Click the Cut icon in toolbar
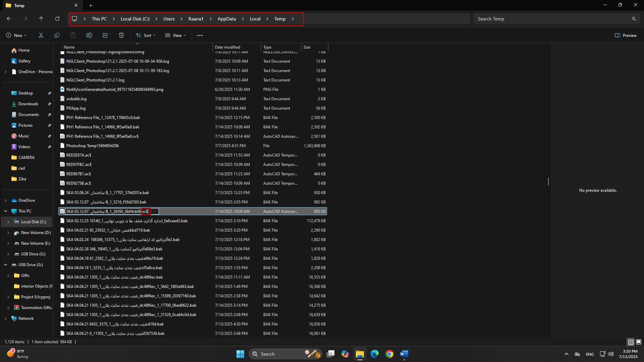The width and height of the screenshot is (644, 362). [x=41, y=35]
